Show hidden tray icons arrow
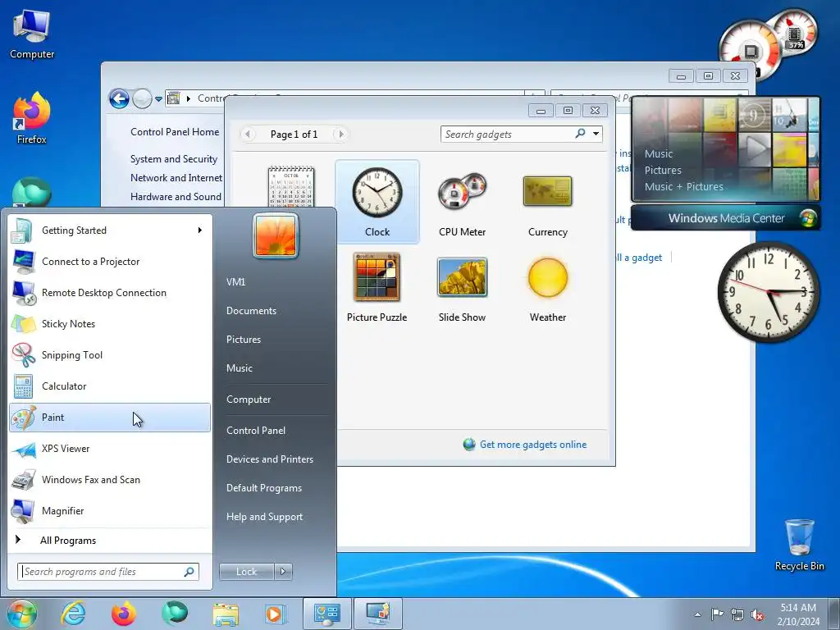This screenshot has height=630, width=840. click(x=697, y=614)
